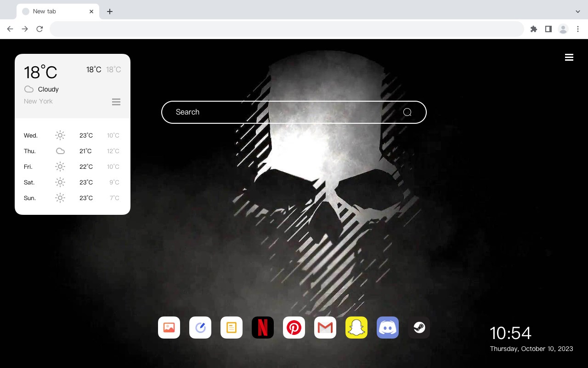Viewport: 588px width, 368px height.
Task: Click the Sat. forecast day label
Action: [x=29, y=182]
